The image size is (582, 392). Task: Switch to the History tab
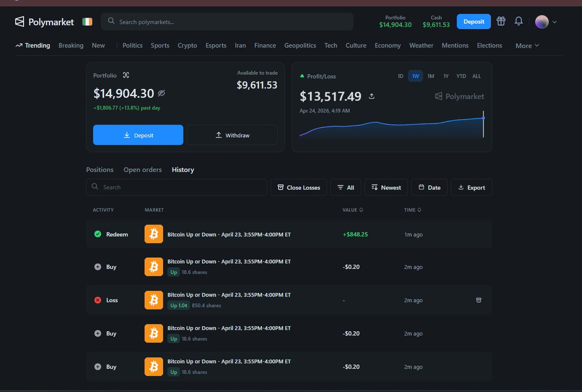tap(183, 170)
